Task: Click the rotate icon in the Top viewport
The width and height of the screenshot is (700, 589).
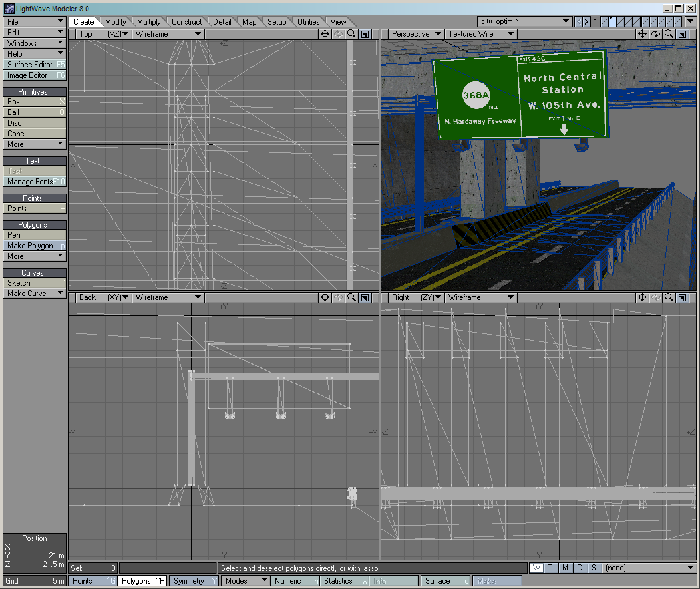Action: coord(339,34)
